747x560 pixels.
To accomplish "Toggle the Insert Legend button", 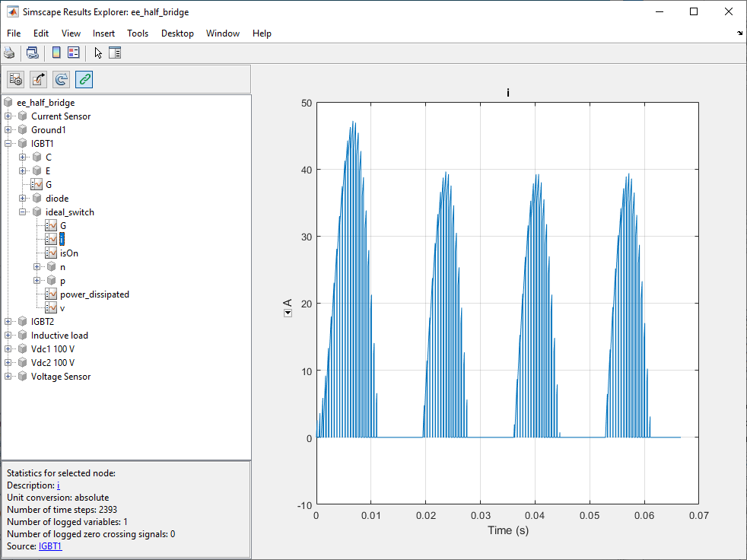I will point(74,52).
